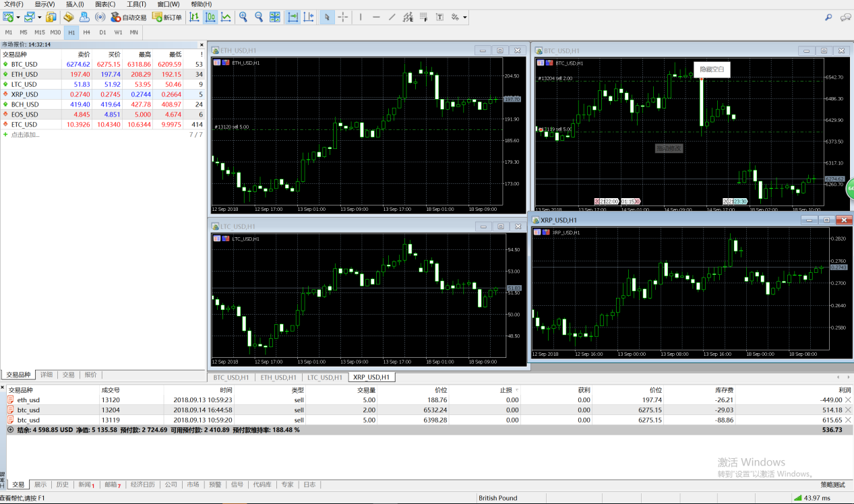This screenshot has width=854, height=504.
Task: Click the profiles icon in toolbar
Action: point(30,17)
